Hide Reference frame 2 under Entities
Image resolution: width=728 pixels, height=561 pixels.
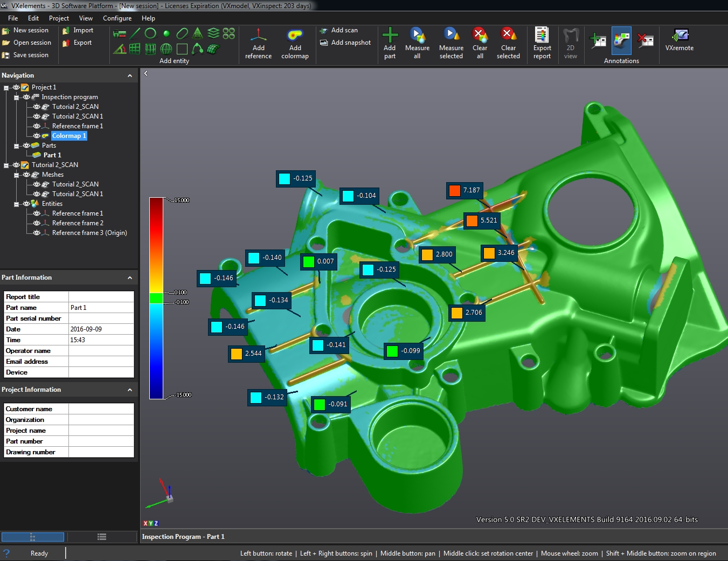coord(37,223)
